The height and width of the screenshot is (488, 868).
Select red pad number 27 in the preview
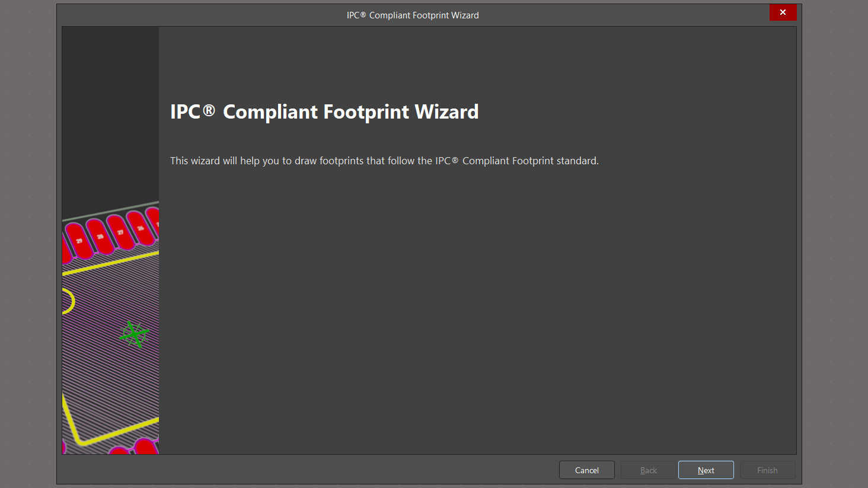pyautogui.click(x=120, y=232)
